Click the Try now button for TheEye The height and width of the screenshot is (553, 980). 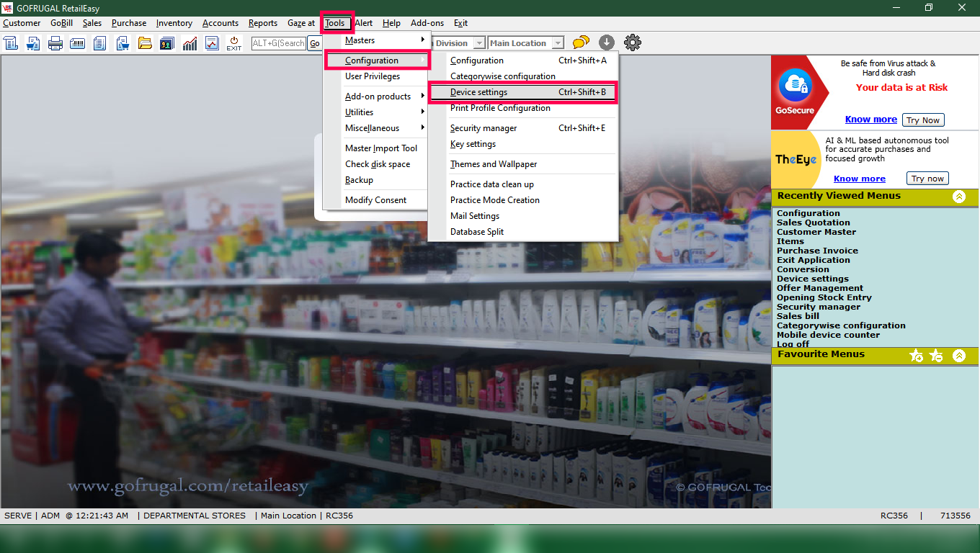coord(927,179)
